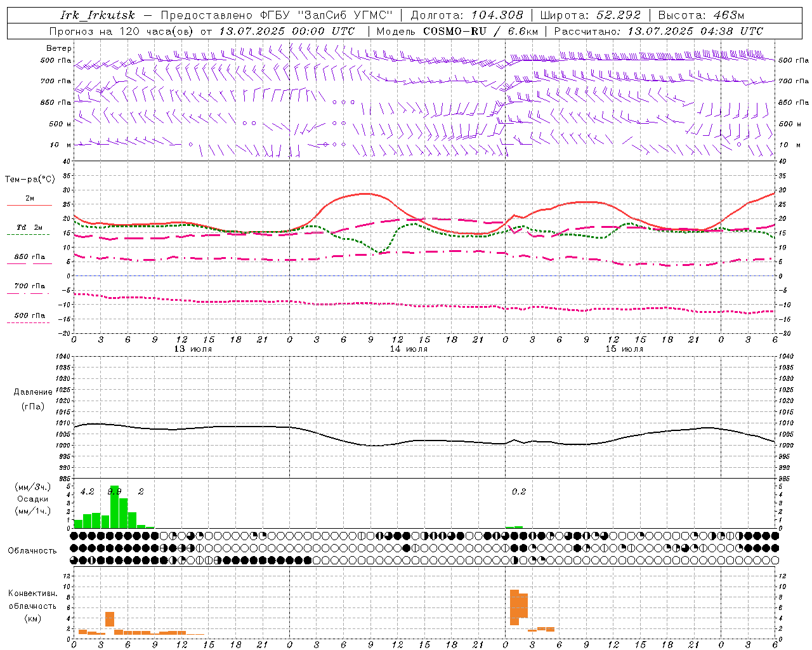This screenshot has height=650, width=812.
Task: Click the Irk_Irkutsk station title
Action: 98,15
